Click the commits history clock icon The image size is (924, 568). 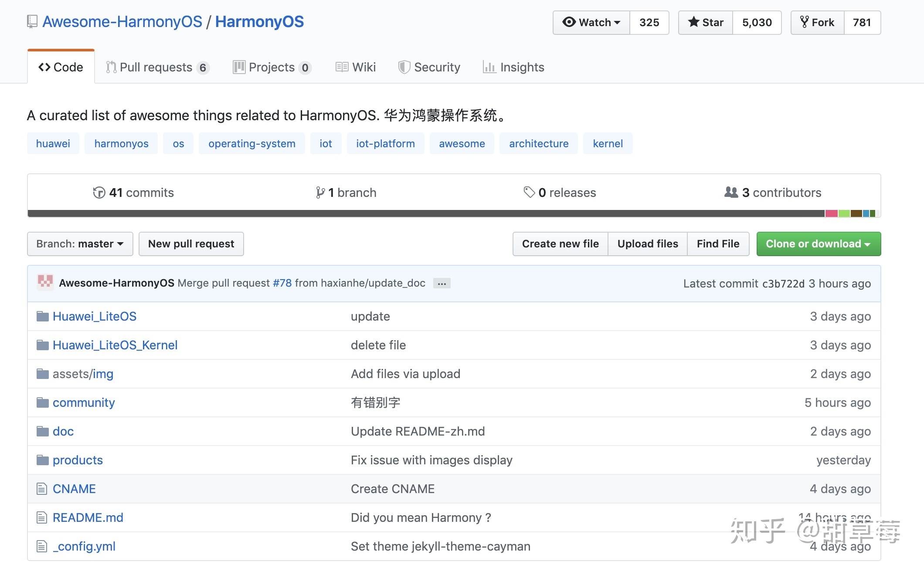(99, 193)
